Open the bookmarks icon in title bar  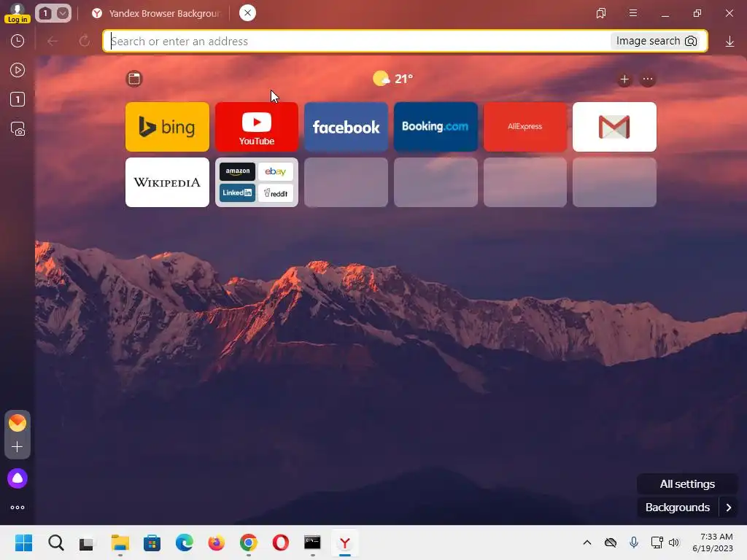pos(601,13)
